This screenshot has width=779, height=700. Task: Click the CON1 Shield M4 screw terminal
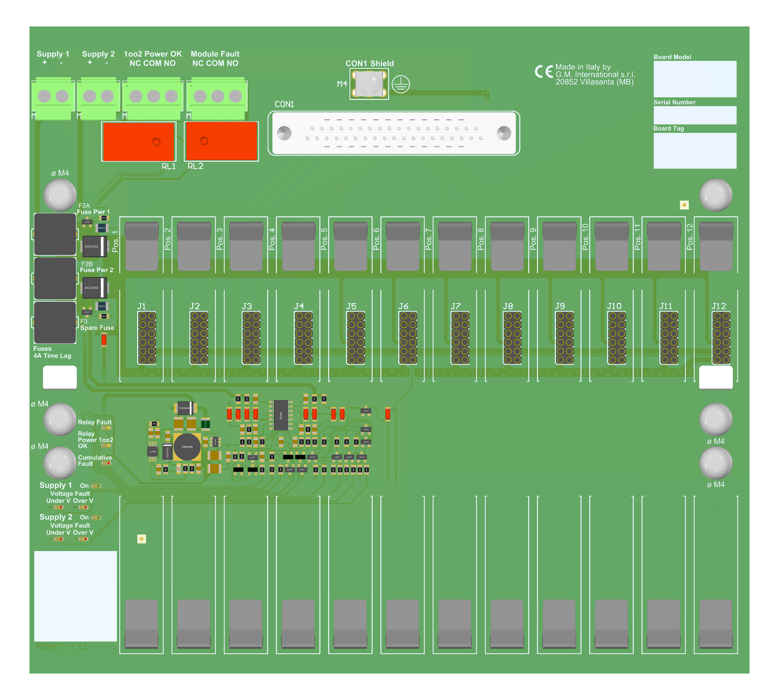(x=369, y=84)
